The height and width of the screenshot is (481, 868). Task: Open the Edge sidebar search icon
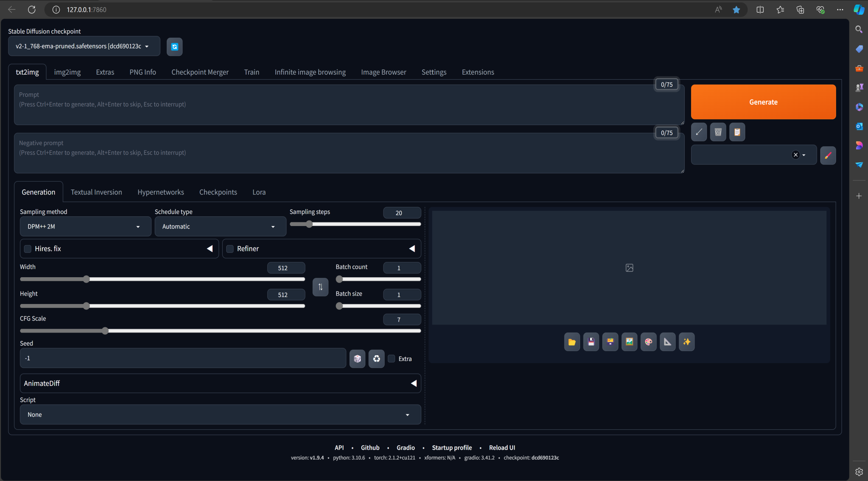coord(859,29)
